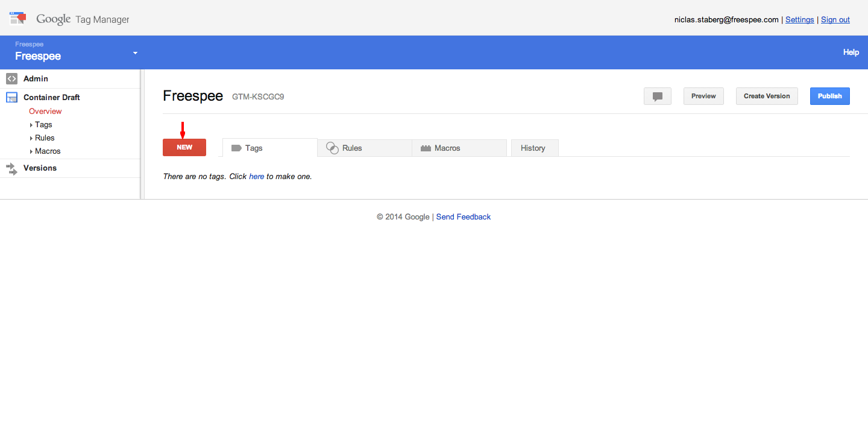The height and width of the screenshot is (433, 868).
Task: Switch to the Tags tab
Action: tap(270, 148)
